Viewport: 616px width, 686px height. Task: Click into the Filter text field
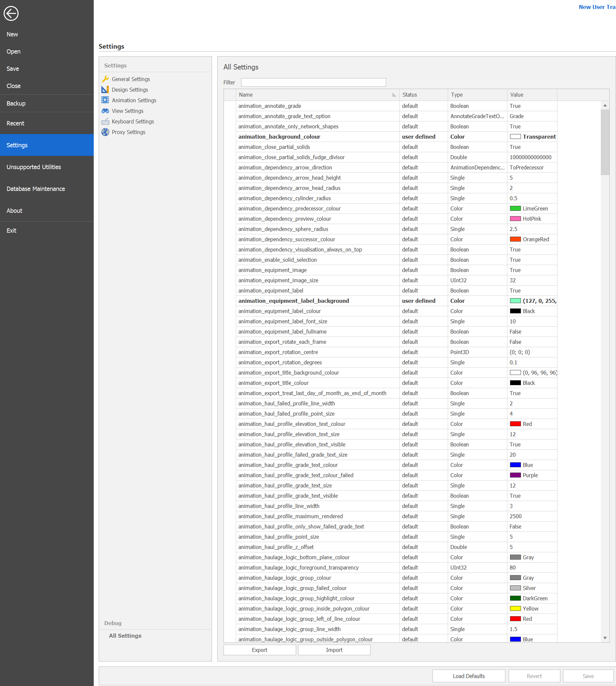[313, 82]
